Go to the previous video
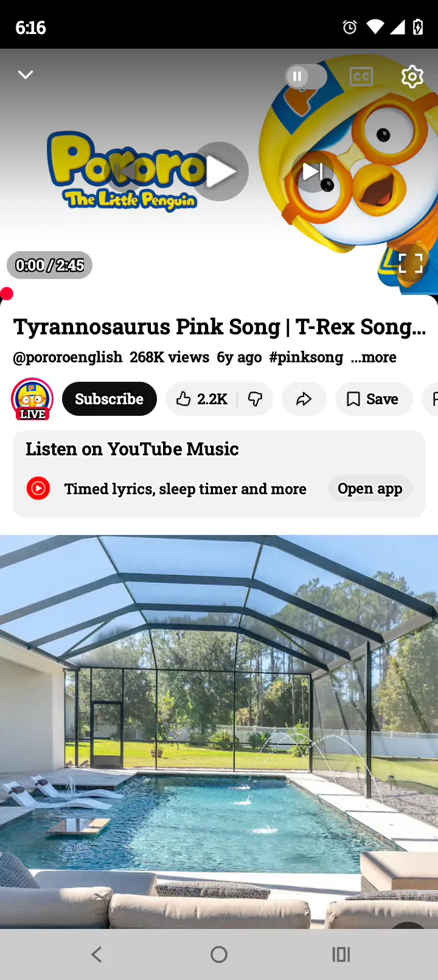This screenshot has width=438, height=980. (125, 171)
